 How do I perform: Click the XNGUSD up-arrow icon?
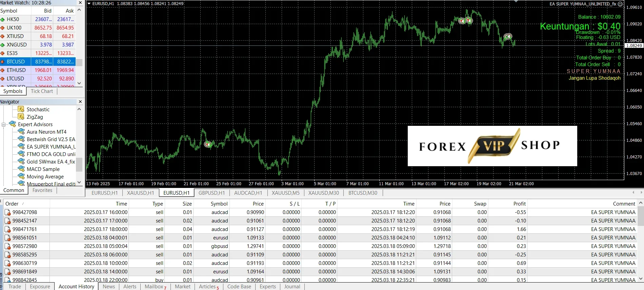(x=2, y=45)
